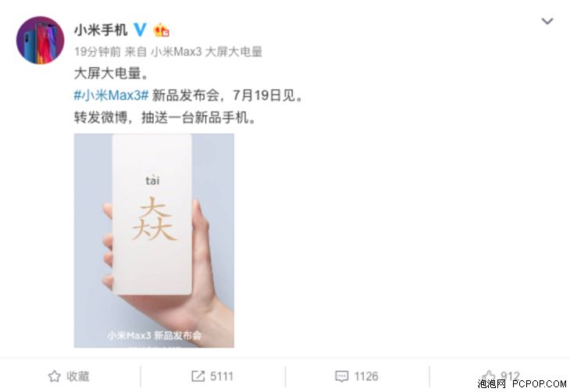This screenshot has width=570, height=392.
Task: Expand the post options chevron
Action: pos(547,21)
